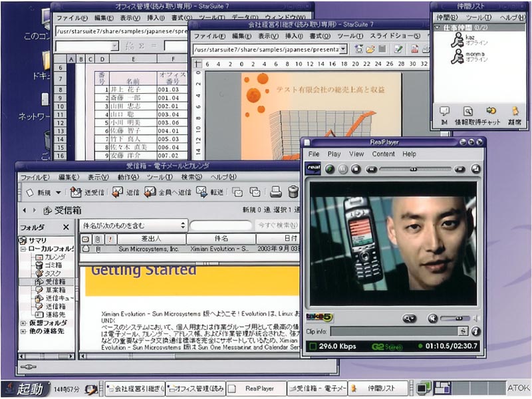532x399 pixels.
Task: Click the RealPlayer pause button
Action: (343, 169)
